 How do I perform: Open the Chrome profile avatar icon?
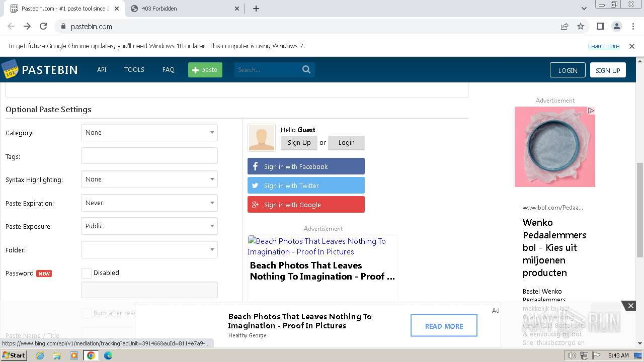point(617,26)
